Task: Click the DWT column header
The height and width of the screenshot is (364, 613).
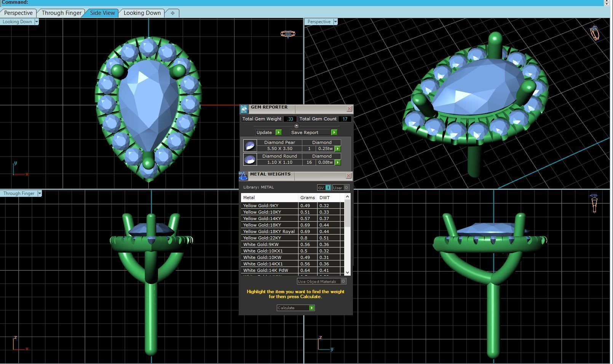Action: click(x=329, y=198)
